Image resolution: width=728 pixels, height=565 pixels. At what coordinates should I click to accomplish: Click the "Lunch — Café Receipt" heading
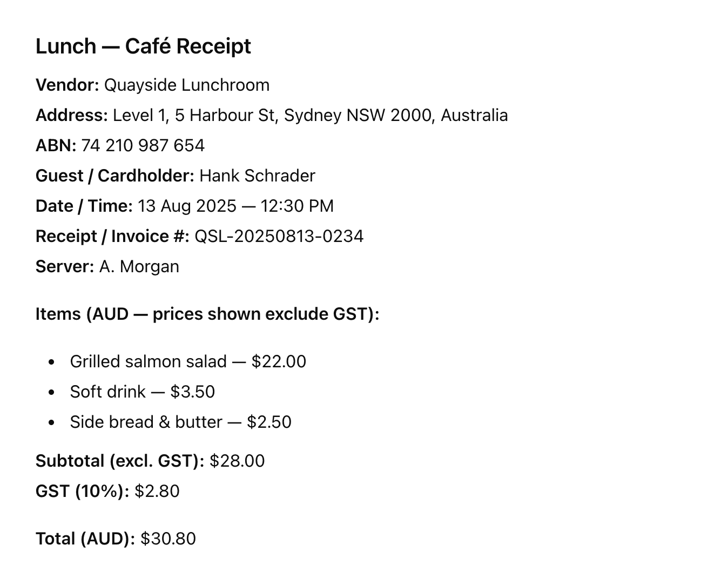click(x=143, y=46)
